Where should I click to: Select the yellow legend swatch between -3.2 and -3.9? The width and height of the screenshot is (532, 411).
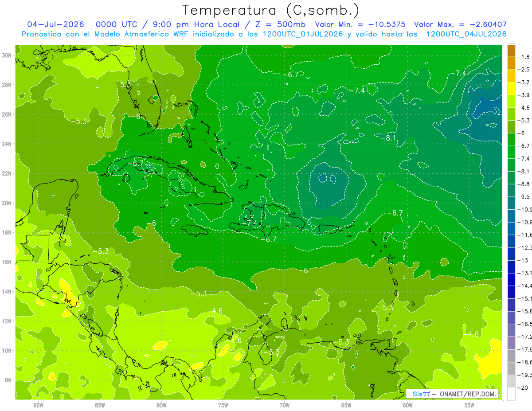pyautogui.click(x=511, y=89)
